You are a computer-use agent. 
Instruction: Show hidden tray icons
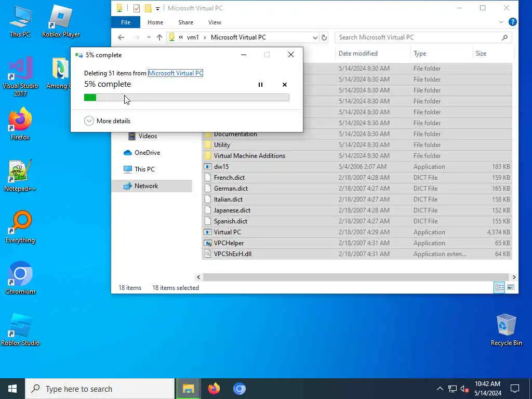440,389
